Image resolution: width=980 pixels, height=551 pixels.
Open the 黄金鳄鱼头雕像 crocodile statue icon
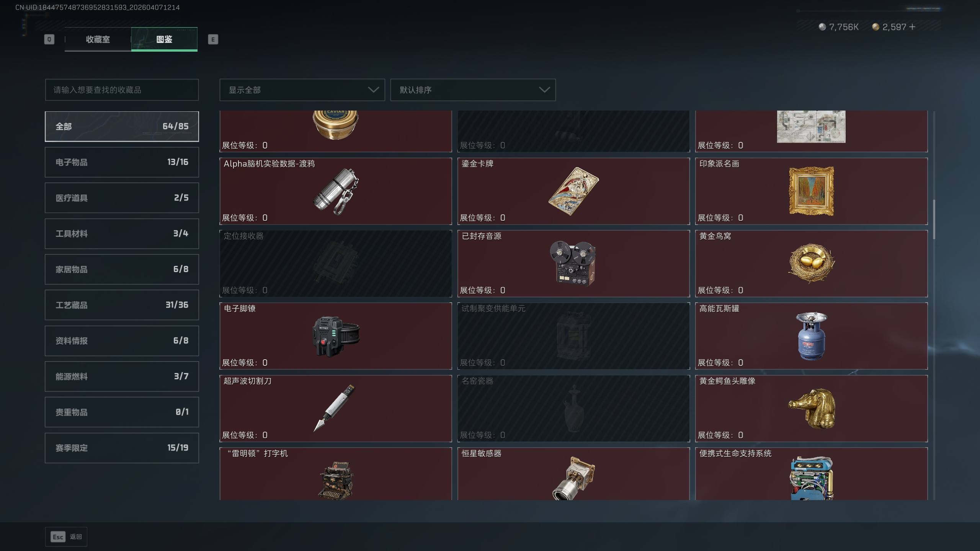tap(811, 408)
